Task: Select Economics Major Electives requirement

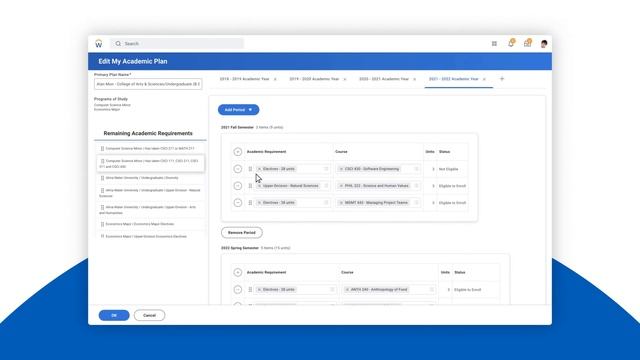Action: (x=150, y=224)
